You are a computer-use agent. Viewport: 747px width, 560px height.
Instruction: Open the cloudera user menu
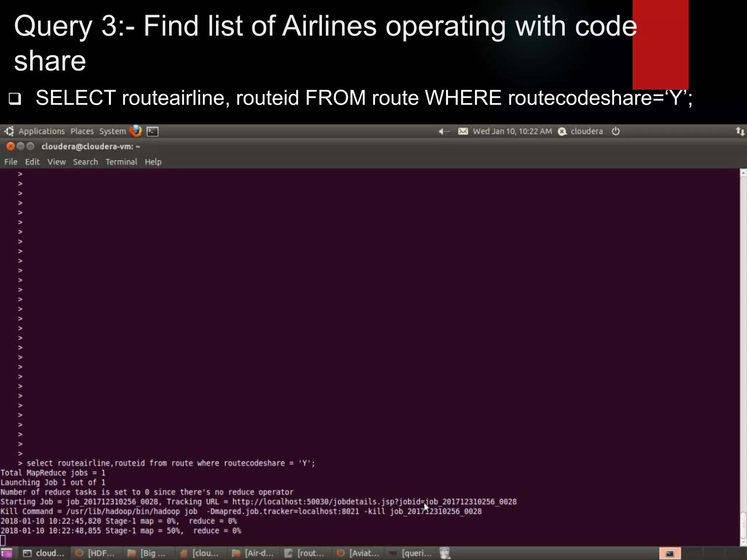(x=586, y=131)
